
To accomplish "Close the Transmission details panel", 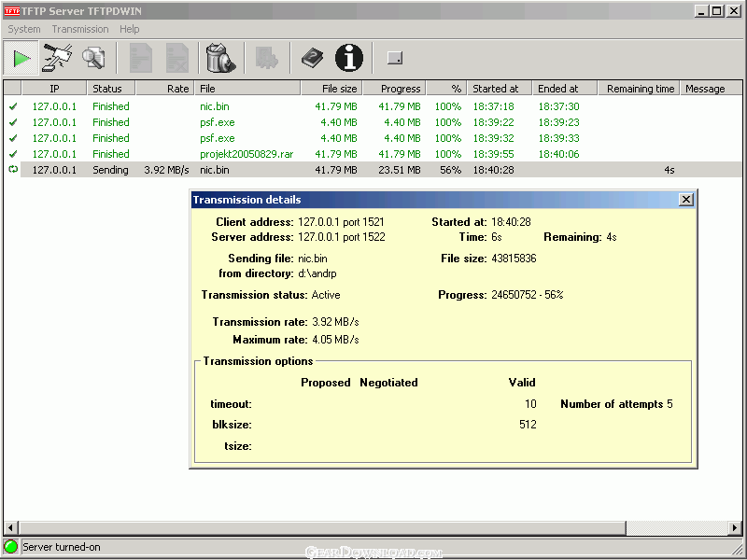I will [x=685, y=200].
